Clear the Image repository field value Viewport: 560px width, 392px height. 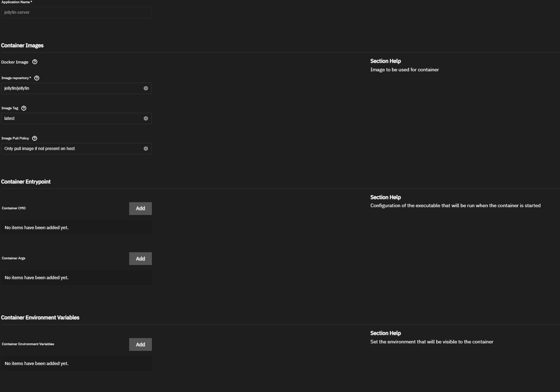[x=146, y=88]
